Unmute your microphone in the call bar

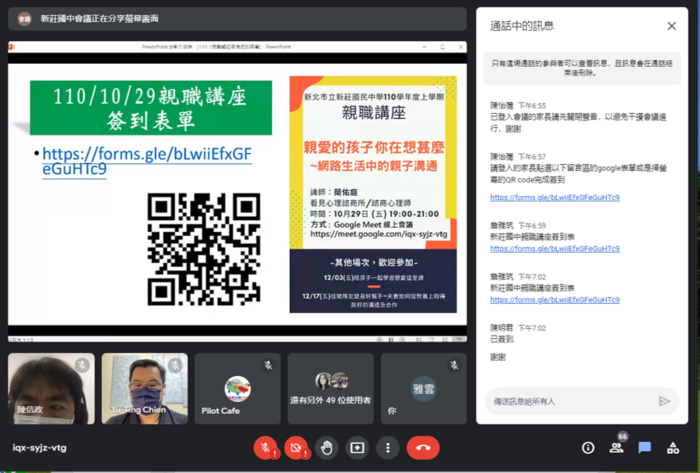click(x=265, y=448)
